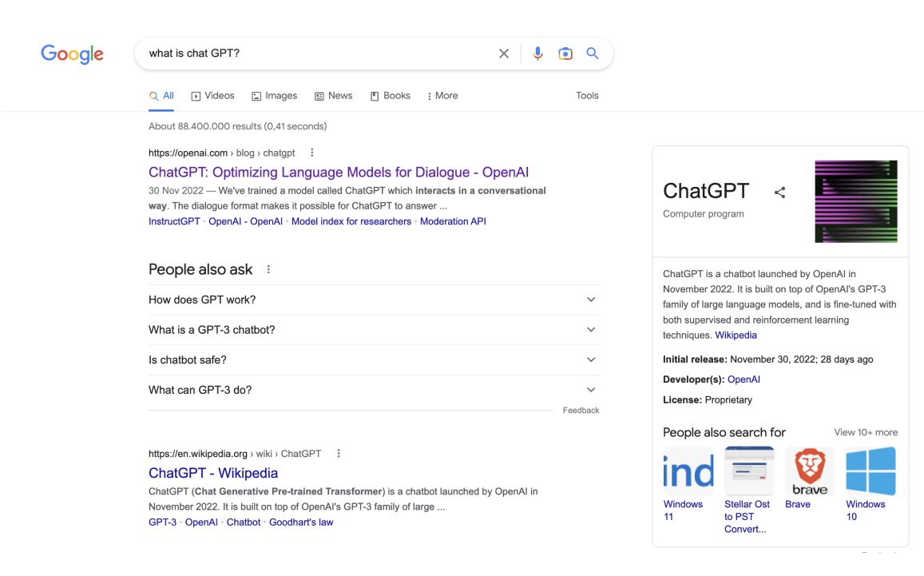Switch to the News tab
The image size is (924, 576).
click(333, 95)
